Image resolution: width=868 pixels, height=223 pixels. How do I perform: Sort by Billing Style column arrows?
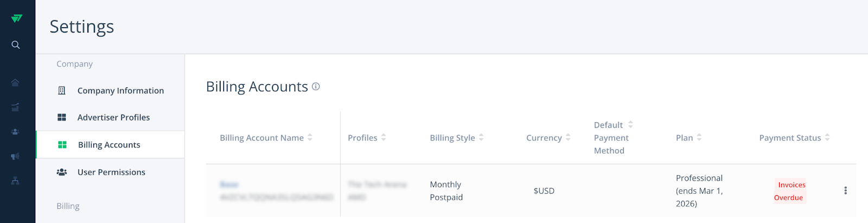click(481, 137)
